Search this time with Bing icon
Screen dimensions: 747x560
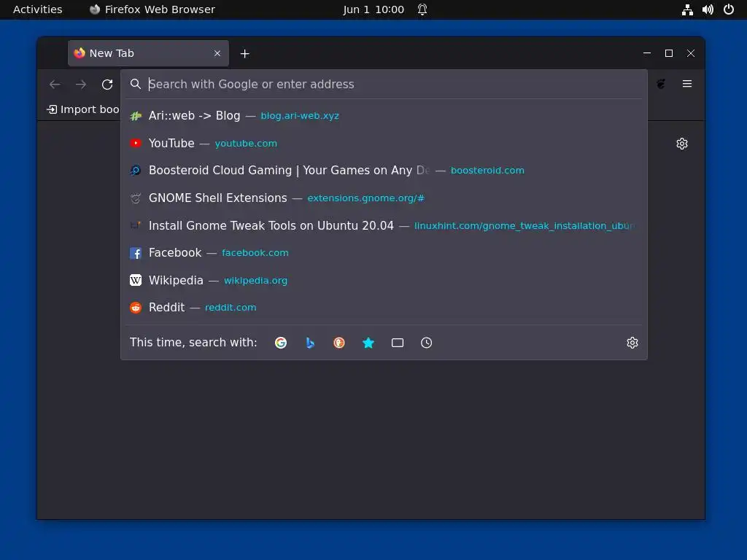coord(309,343)
